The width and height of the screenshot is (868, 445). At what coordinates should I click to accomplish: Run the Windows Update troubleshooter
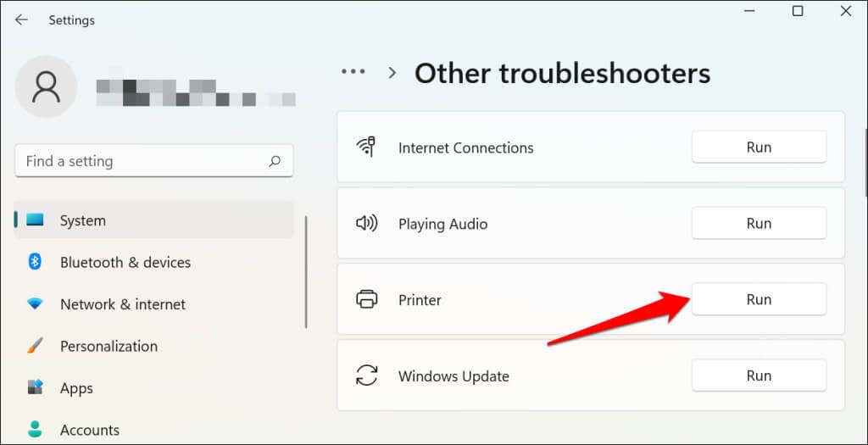tap(759, 375)
